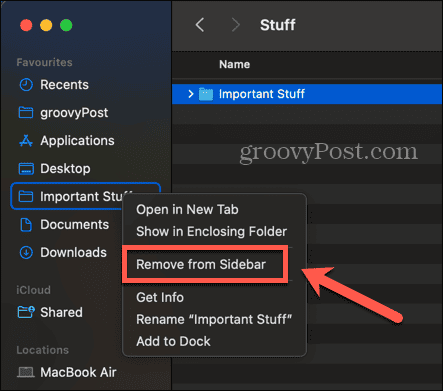Sort by the Name column header
The width and height of the screenshot is (443, 391).
235,64
